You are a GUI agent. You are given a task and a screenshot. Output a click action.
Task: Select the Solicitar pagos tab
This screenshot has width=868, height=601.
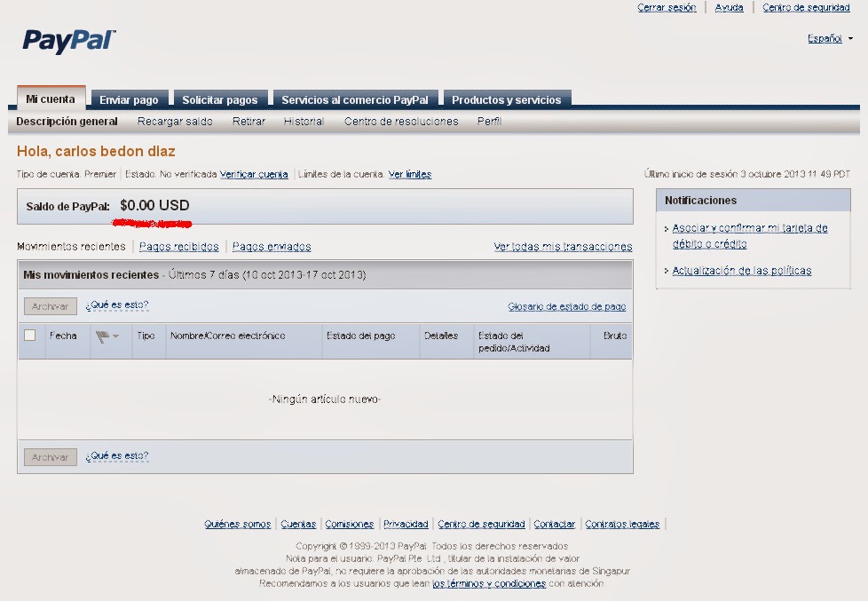pos(219,99)
